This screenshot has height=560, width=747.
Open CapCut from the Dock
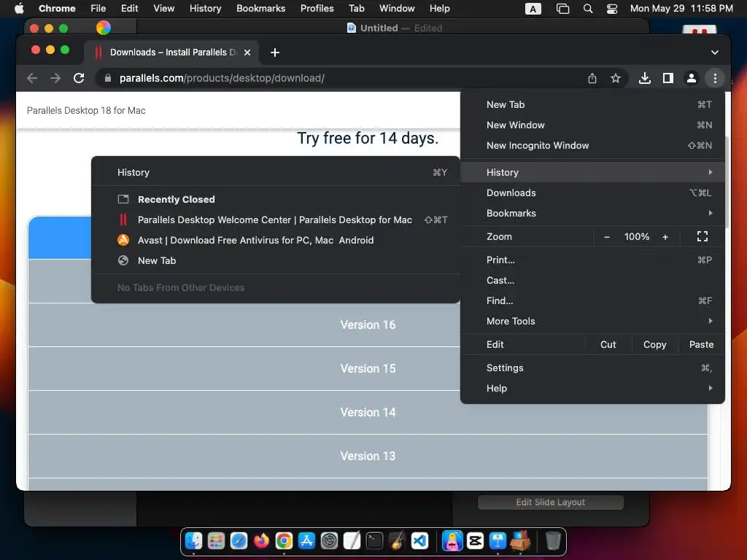point(475,541)
